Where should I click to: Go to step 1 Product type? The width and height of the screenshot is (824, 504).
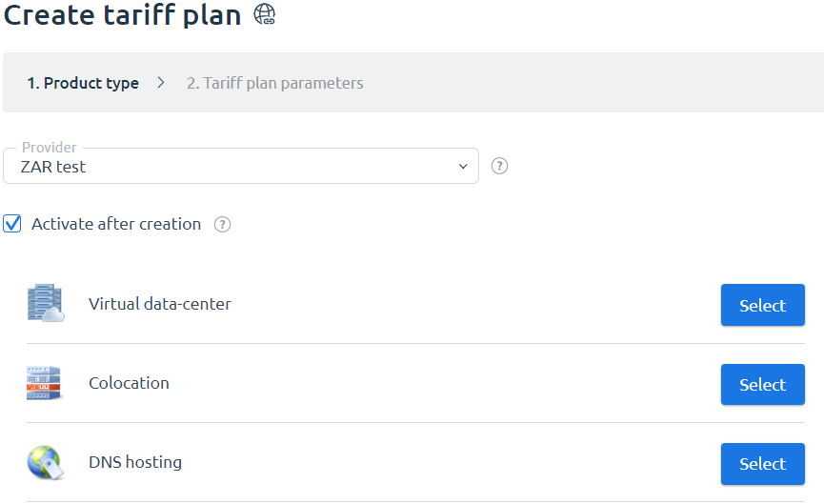(x=83, y=83)
